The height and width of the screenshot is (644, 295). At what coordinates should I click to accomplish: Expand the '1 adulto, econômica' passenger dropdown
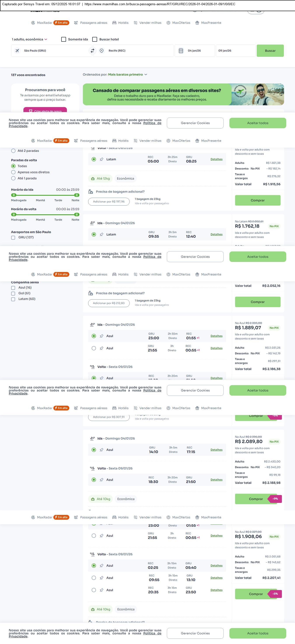tap(30, 40)
